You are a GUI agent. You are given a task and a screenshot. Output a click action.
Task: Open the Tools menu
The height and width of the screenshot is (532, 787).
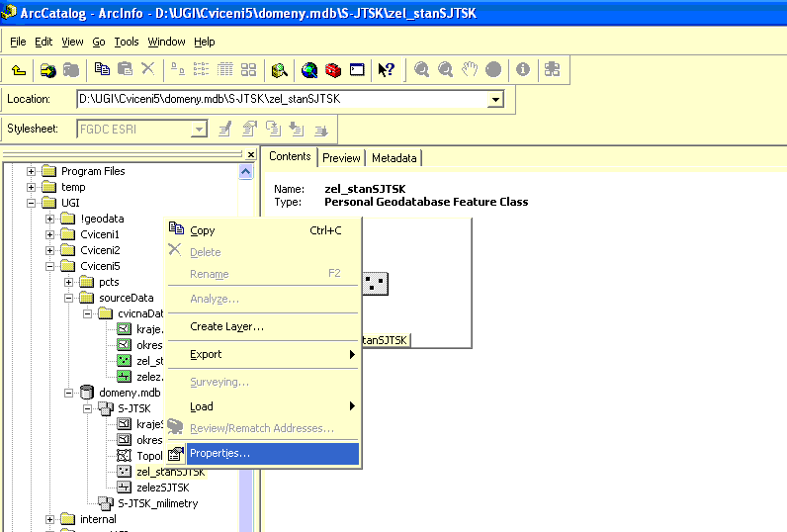point(126,42)
